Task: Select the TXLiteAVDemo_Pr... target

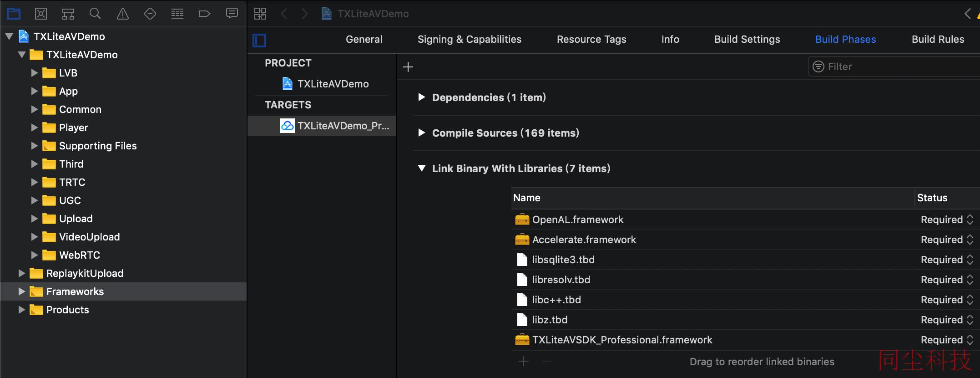Action: [322, 126]
